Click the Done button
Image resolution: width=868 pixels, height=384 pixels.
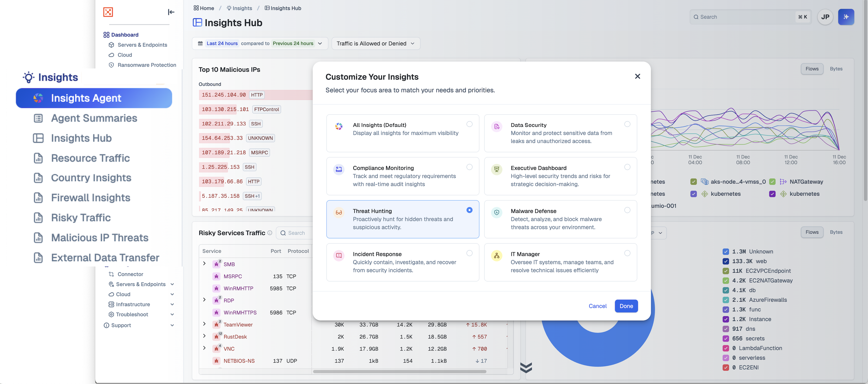point(626,306)
